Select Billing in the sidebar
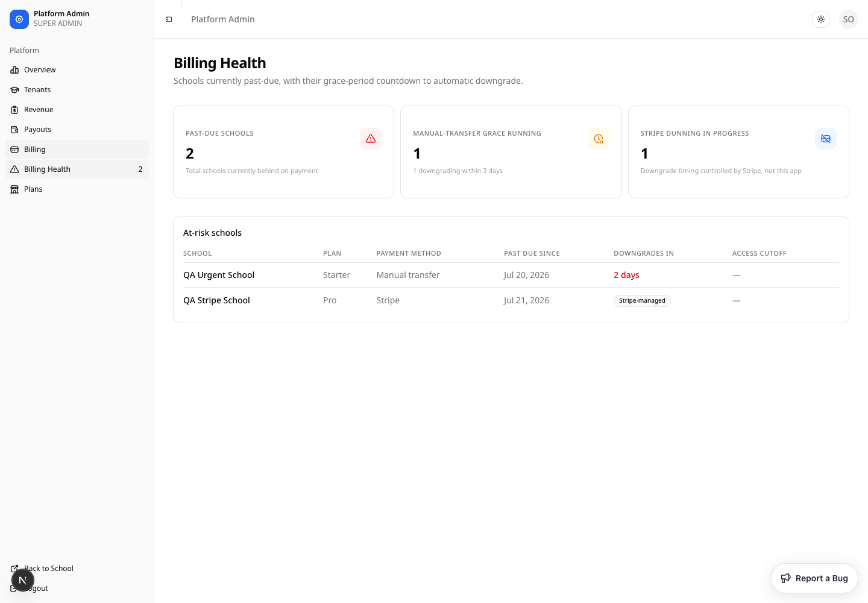The width and height of the screenshot is (868, 603). pos(77,150)
